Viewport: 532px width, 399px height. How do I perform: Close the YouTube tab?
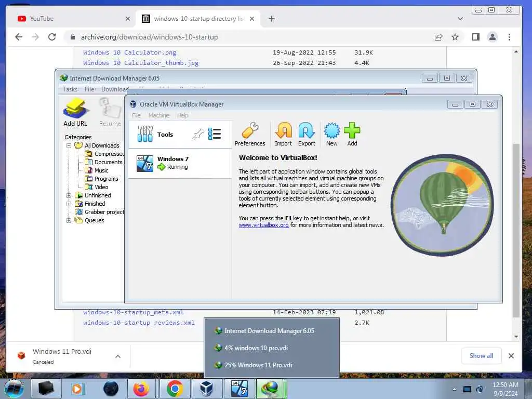[x=128, y=19]
